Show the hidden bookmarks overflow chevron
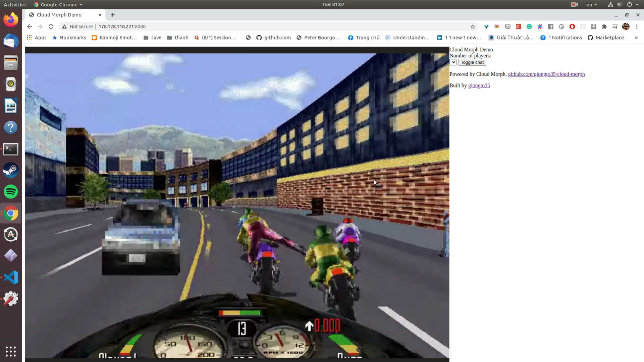 pyautogui.click(x=636, y=38)
